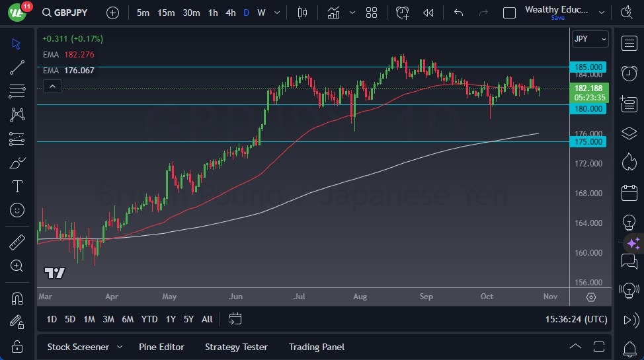
Task: Open the Watchlist panel icon
Action: click(629, 44)
